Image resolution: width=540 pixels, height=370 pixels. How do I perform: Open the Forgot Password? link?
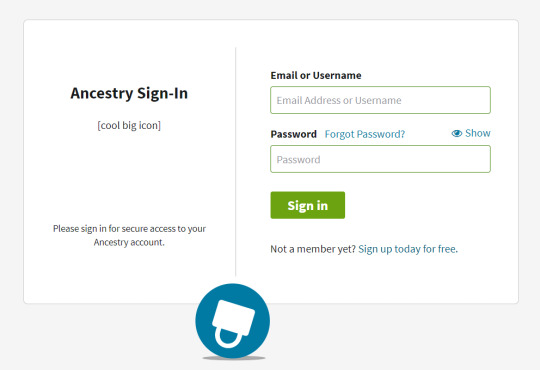[x=365, y=134]
